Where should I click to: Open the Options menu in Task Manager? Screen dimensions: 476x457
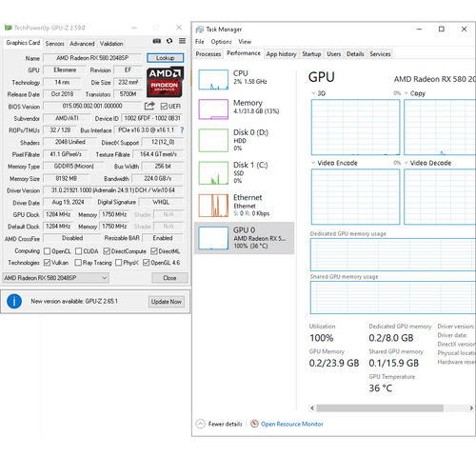coord(221,42)
